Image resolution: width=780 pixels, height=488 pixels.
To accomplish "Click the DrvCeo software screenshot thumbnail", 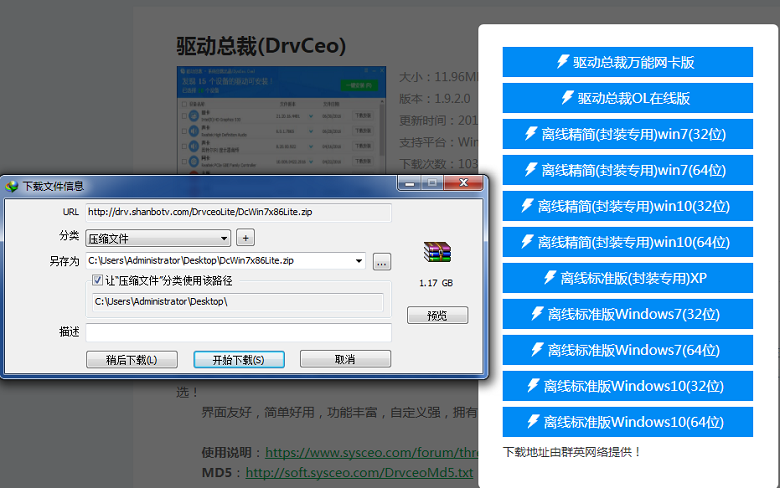I will (282, 120).
